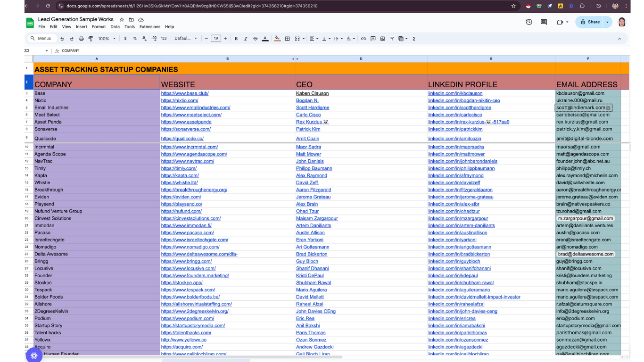The image size is (644, 362).
Task: Click the Insert link icon
Action: point(363,39)
